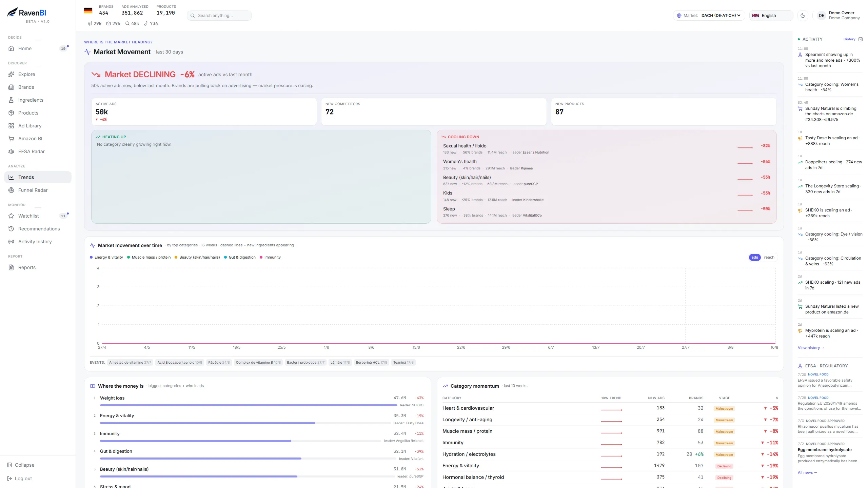The width and height of the screenshot is (868, 488).
Task: Open the Watchlist
Action: click(38, 216)
